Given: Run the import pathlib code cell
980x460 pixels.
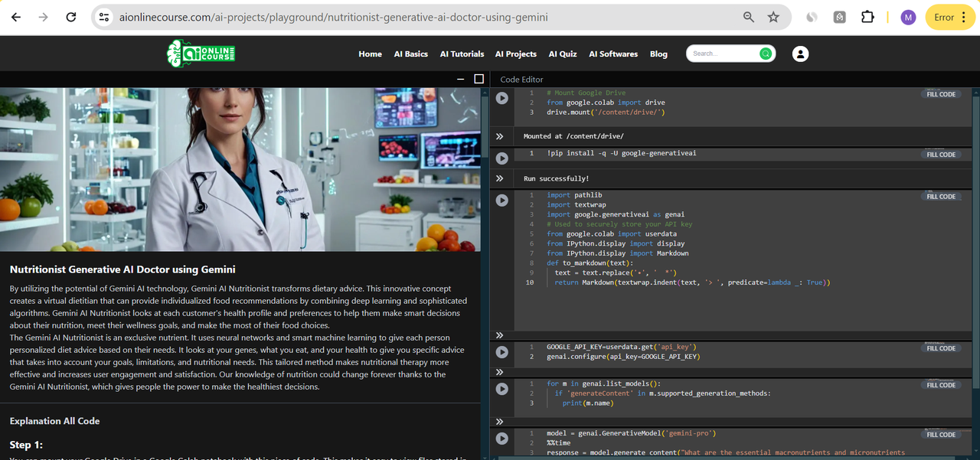Looking at the screenshot, I should [x=501, y=201].
